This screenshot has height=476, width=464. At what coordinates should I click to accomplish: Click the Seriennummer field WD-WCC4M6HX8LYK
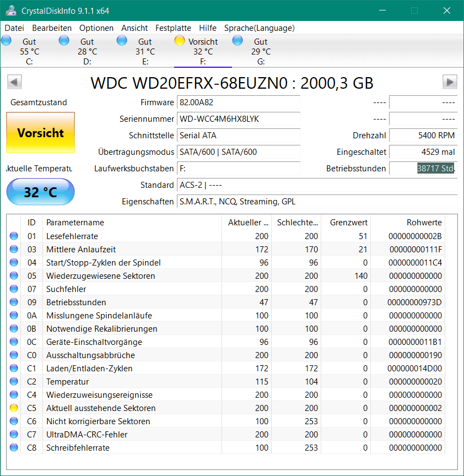pos(239,118)
